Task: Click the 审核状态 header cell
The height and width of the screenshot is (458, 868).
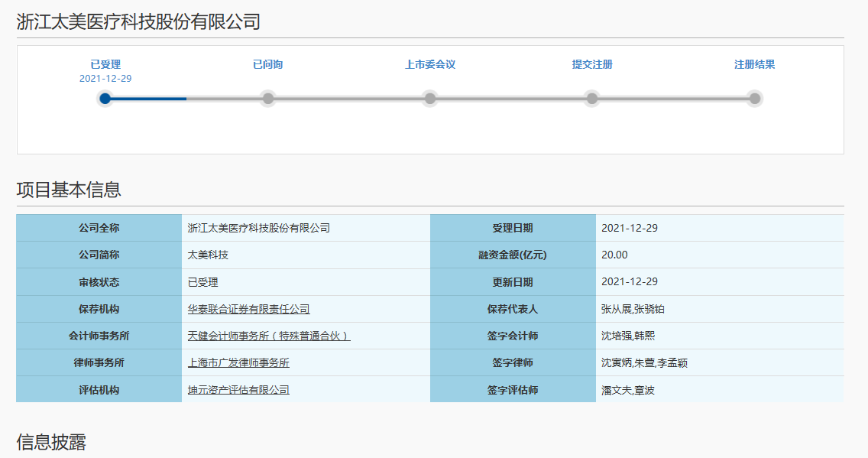Action: click(x=99, y=282)
